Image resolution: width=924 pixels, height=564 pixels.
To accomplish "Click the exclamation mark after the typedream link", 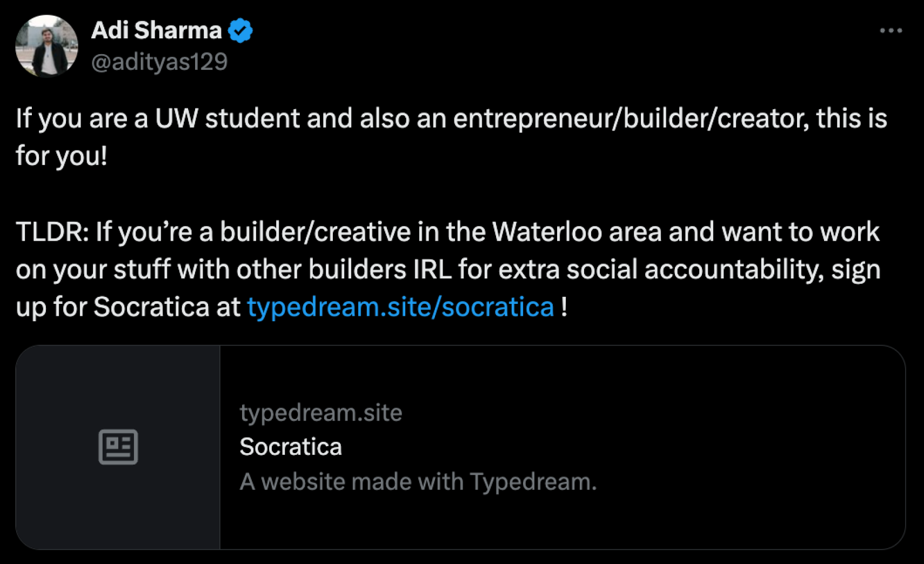I will pos(564,307).
